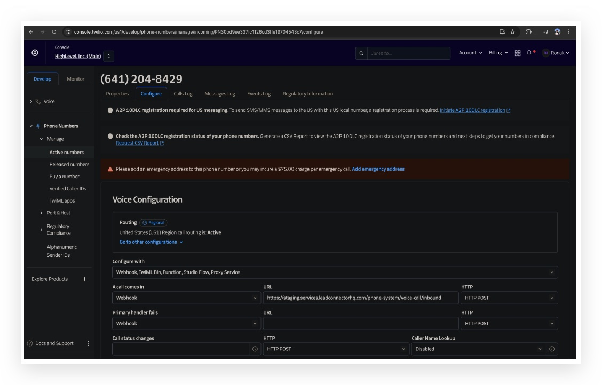This screenshot has height=385, width=602.
Task: Collapse the Manage subsection in sidebar
Action: coord(41,139)
